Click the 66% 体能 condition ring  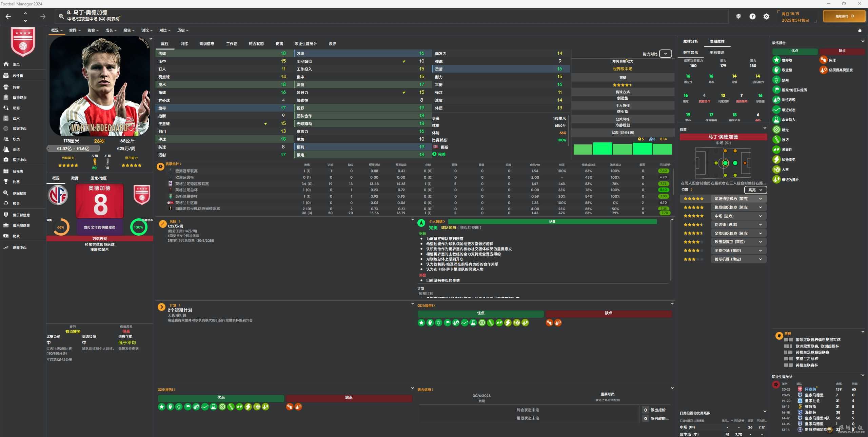[x=61, y=227]
